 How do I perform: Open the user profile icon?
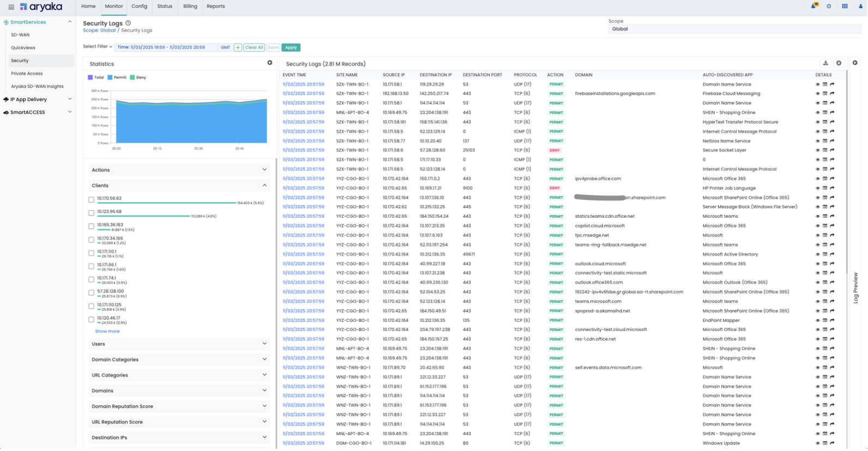tap(860, 7)
